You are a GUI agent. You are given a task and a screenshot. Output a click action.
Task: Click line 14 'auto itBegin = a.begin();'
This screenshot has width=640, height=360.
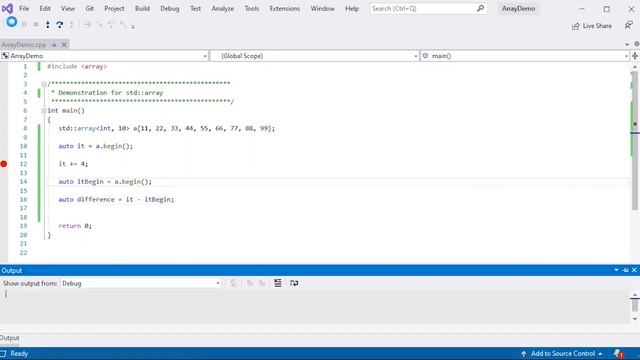point(105,182)
